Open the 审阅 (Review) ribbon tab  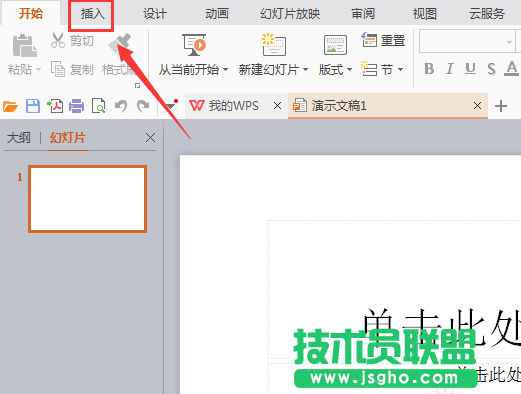(x=363, y=14)
